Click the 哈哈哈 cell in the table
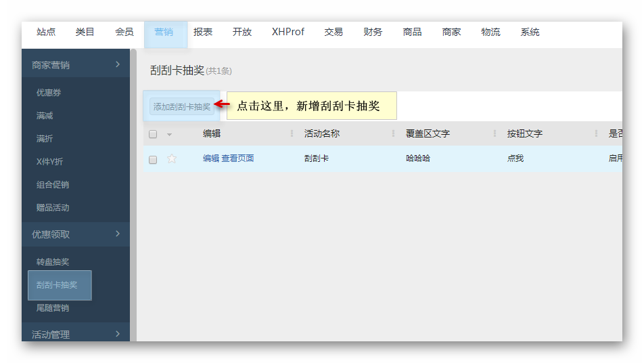644x363 pixels. [x=417, y=158]
